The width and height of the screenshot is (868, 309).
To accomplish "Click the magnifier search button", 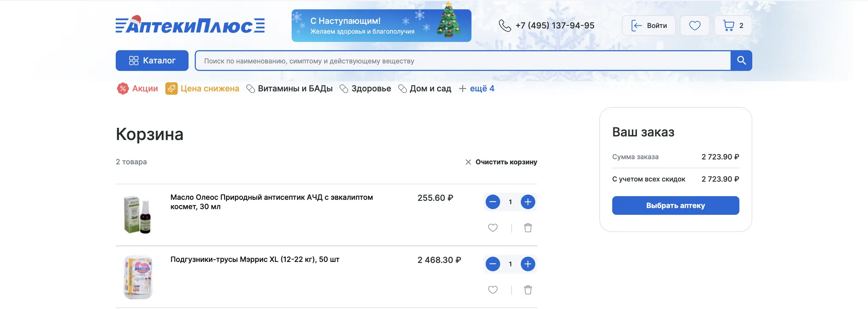I will point(741,61).
